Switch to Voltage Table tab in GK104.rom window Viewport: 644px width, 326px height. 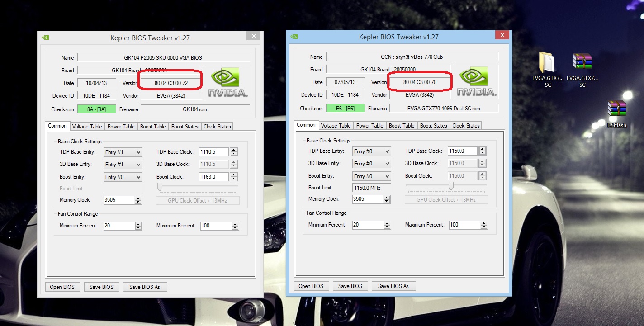tap(87, 127)
